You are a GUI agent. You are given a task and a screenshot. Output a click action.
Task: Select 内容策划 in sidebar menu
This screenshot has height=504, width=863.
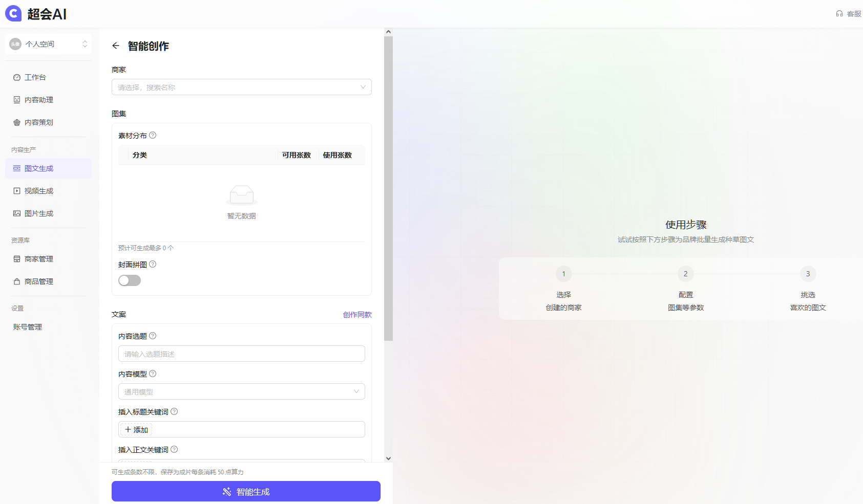point(39,122)
